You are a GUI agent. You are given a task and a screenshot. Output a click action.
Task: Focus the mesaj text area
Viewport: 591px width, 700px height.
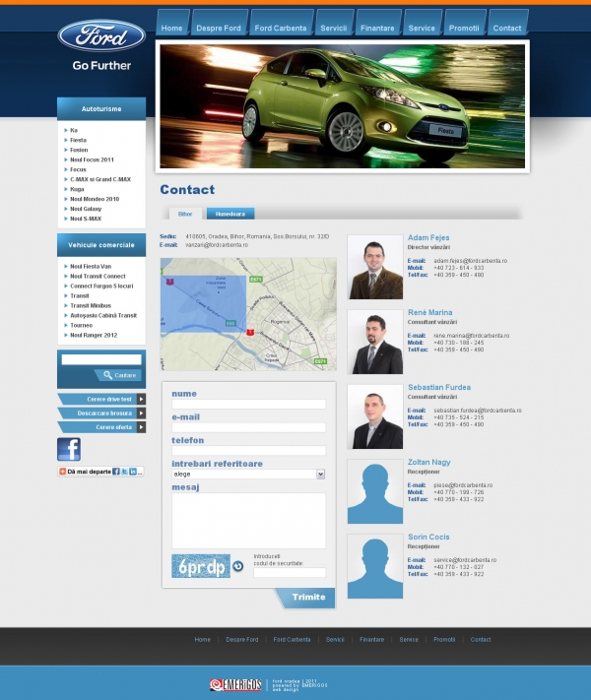pos(248,521)
